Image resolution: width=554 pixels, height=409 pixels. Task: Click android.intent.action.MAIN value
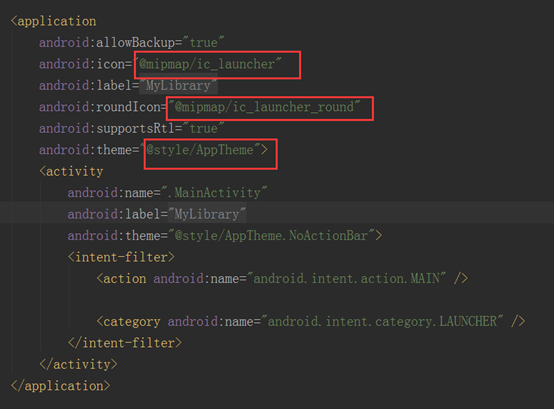pyautogui.click(x=347, y=279)
